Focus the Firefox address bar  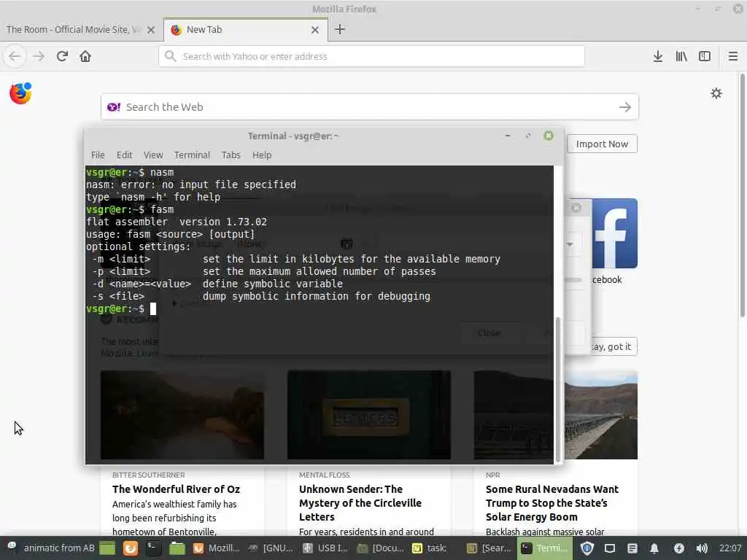pos(371,56)
